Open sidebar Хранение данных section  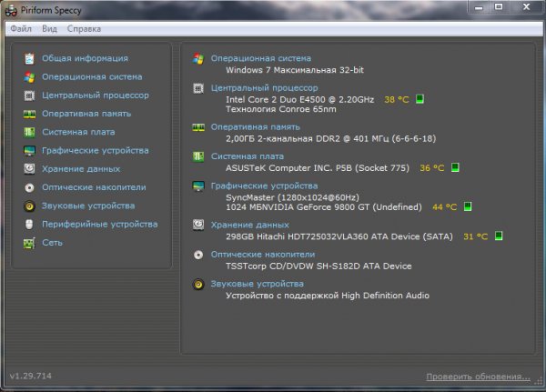(81, 169)
